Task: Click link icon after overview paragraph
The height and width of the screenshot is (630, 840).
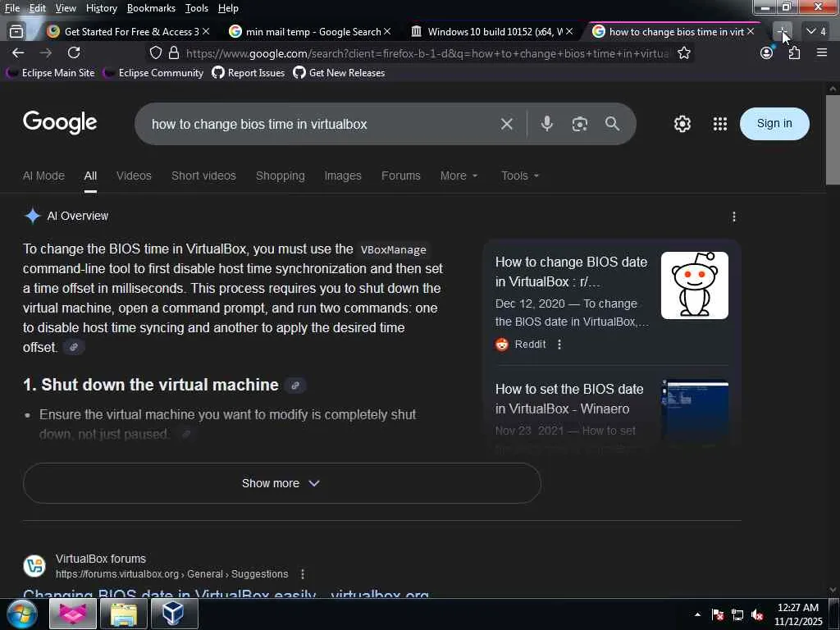Action: tap(74, 347)
